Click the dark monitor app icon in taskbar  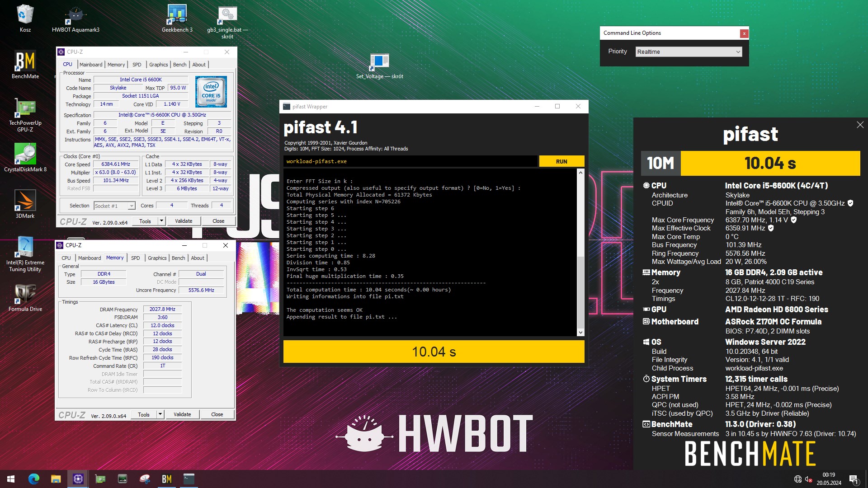tap(123, 479)
